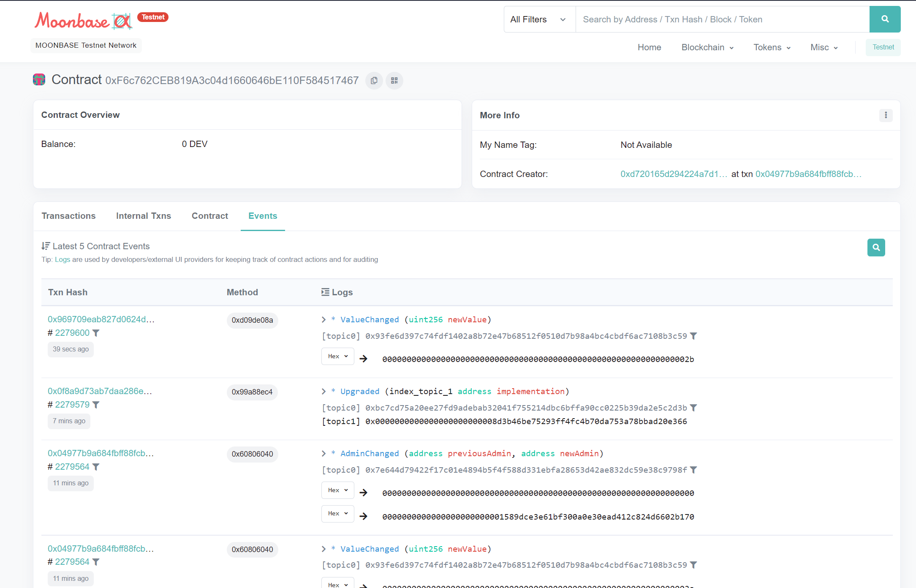Copy the contract address to clipboard
Screen dimensions: 916x588
[374, 81]
